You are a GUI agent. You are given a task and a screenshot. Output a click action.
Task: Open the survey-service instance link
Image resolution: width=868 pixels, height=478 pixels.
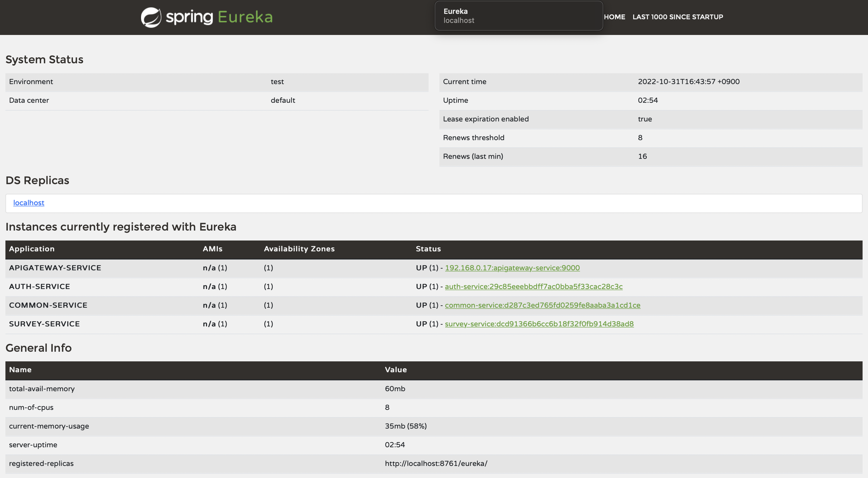pos(539,324)
